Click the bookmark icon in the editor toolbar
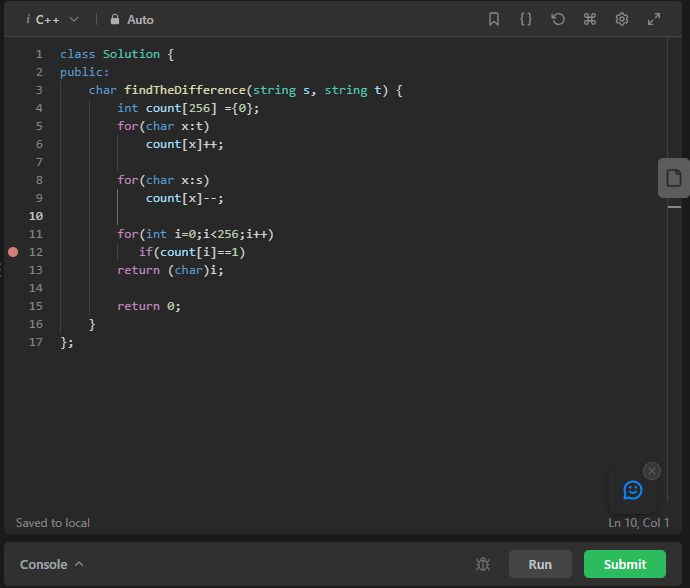Viewport: 690px width, 588px height. pos(494,19)
